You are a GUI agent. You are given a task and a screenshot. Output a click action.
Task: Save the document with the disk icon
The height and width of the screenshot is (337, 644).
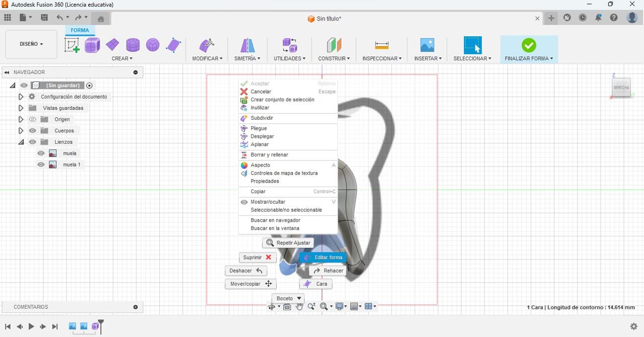(44, 18)
